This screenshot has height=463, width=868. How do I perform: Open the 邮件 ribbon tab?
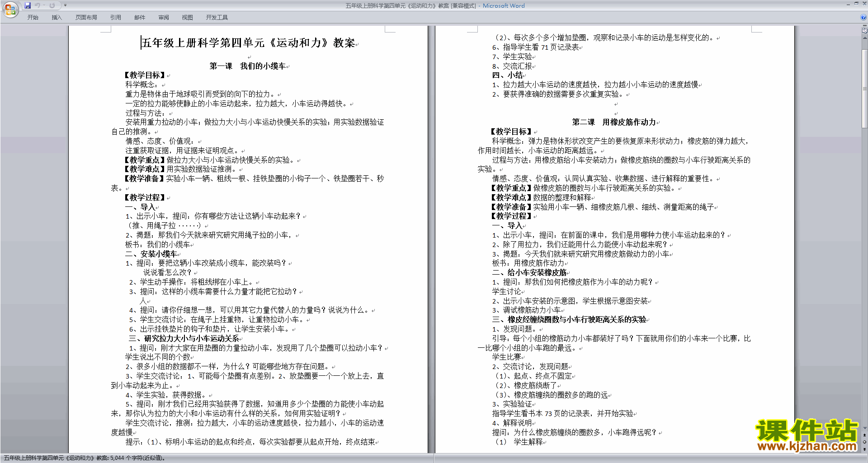[140, 18]
